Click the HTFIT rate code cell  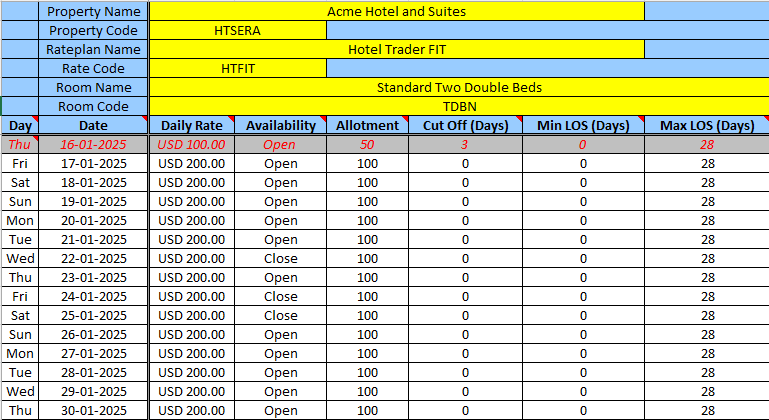pos(238,69)
